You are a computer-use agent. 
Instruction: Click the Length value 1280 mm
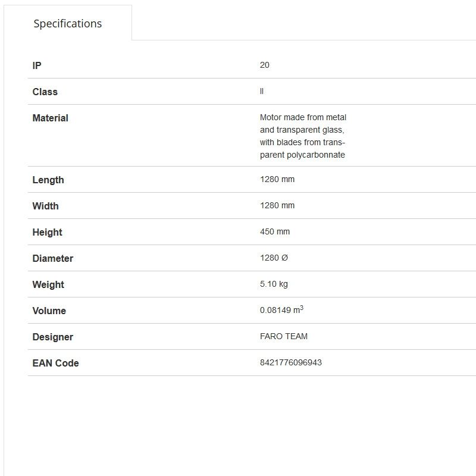(x=277, y=179)
